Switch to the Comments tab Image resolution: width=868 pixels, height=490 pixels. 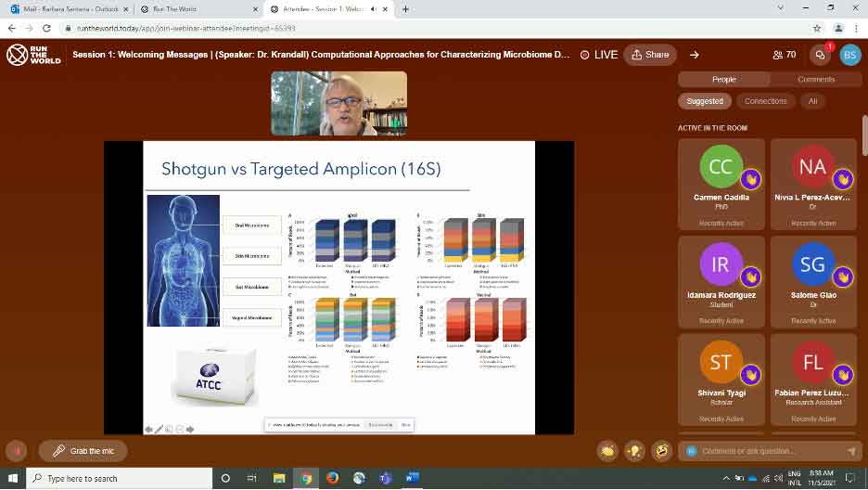(816, 80)
